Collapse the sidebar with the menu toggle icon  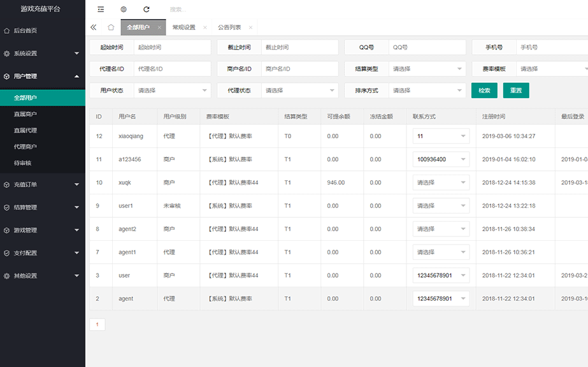(101, 10)
